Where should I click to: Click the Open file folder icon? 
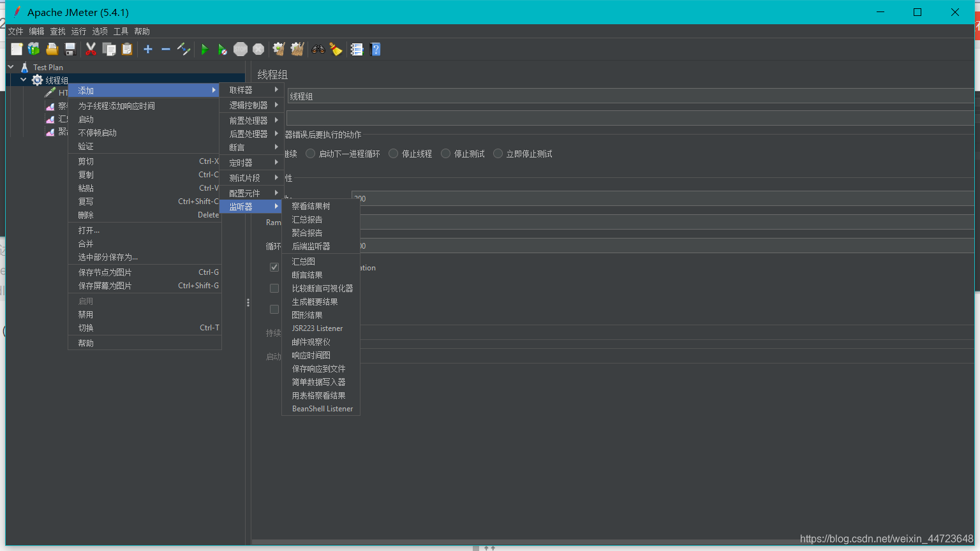click(x=52, y=49)
